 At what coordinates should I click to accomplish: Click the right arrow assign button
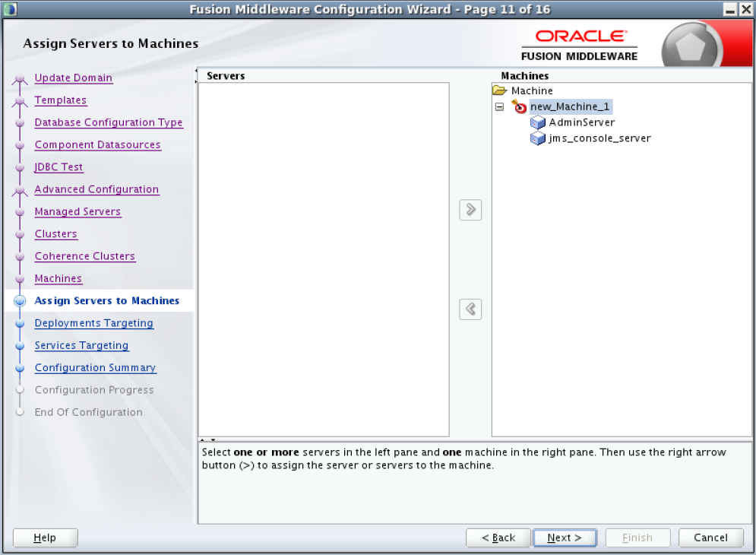(x=470, y=210)
